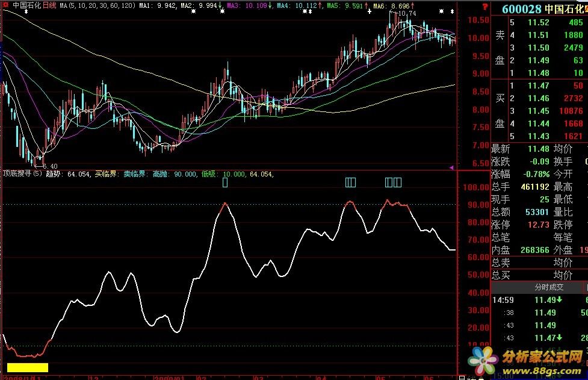
Task: Click the 涨跌 value -0.09
Action: coord(540,161)
